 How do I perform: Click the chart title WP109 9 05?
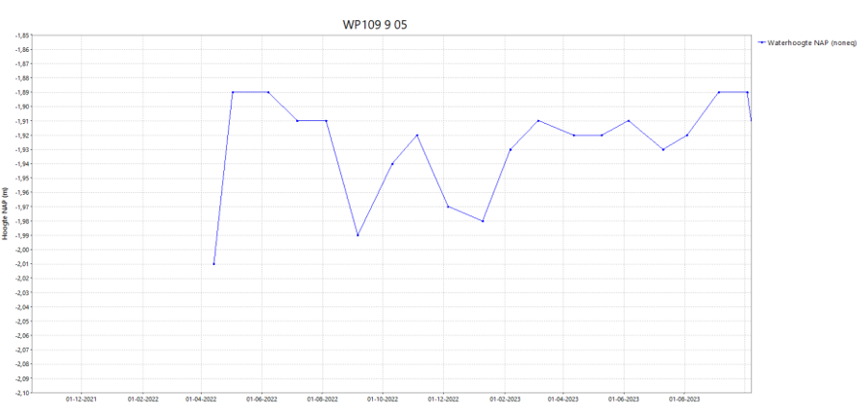(380, 23)
